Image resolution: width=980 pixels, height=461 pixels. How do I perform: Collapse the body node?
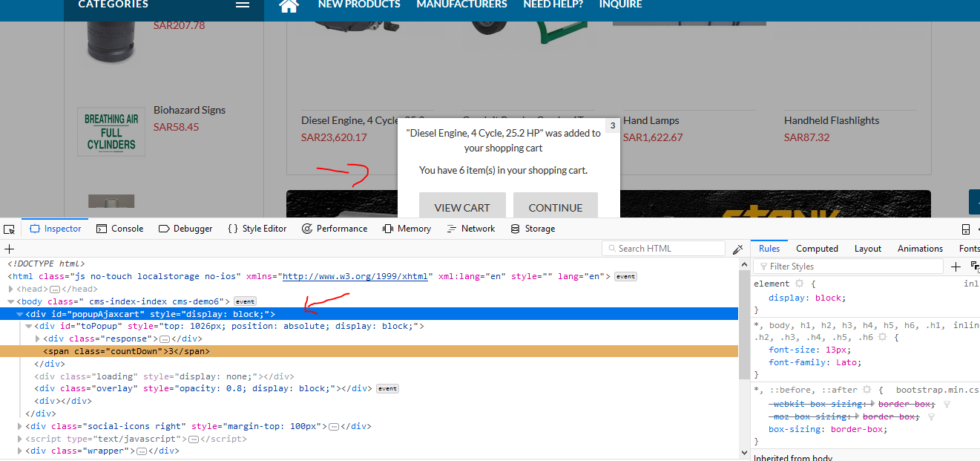(x=11, y=301)
